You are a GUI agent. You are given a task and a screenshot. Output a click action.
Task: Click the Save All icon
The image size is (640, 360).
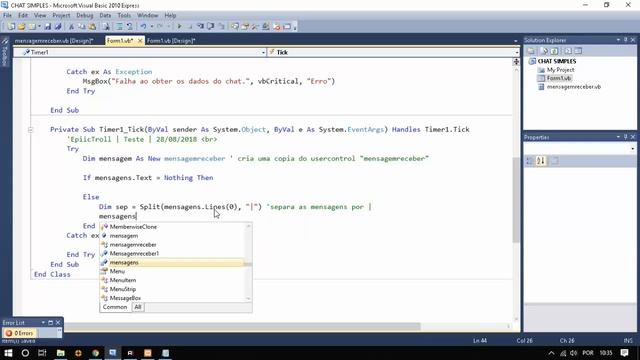point(58,27)
